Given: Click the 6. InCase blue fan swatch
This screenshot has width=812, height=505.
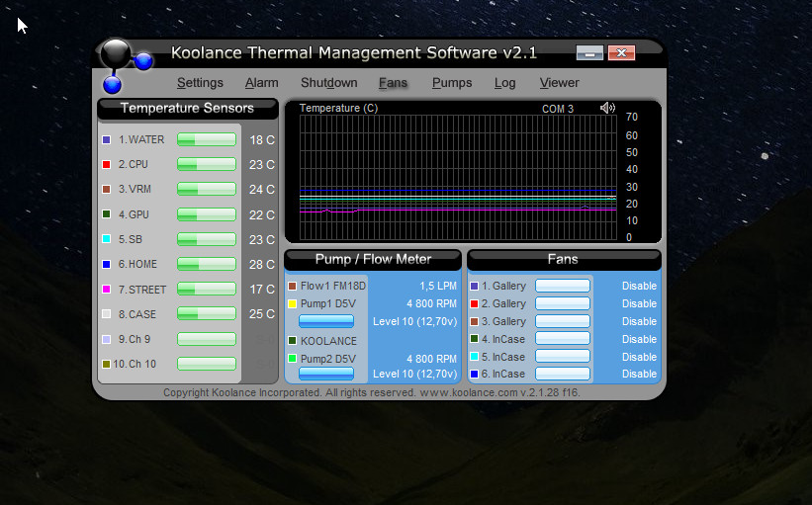Looking at the screenshot, I should (474, 374).
